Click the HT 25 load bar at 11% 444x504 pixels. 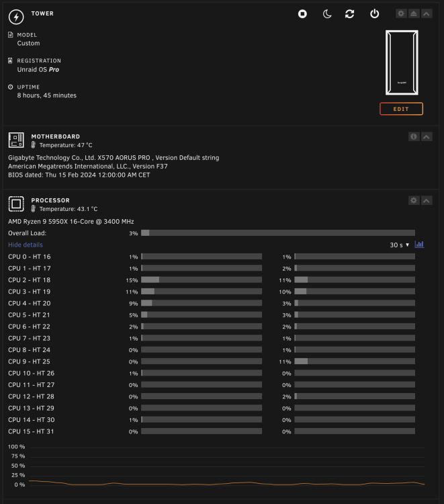pyautogui.click(x=355, y=362)
